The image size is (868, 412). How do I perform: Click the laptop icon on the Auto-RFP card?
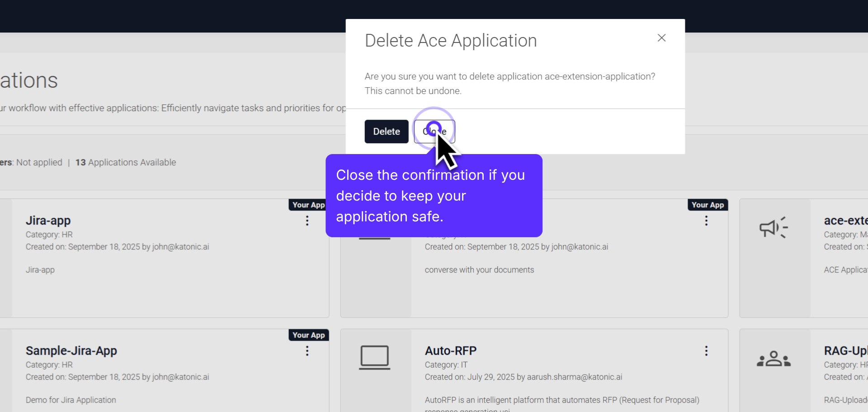(x=374, y=357)
